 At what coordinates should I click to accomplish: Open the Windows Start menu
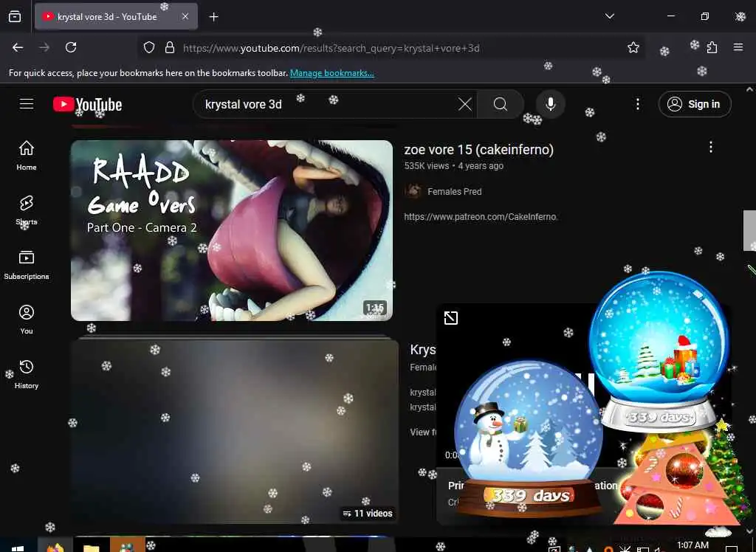tap(17, 548)
